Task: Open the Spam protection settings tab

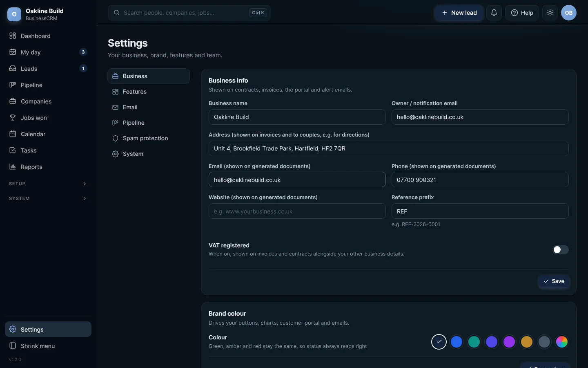Action: pos(149,138)
